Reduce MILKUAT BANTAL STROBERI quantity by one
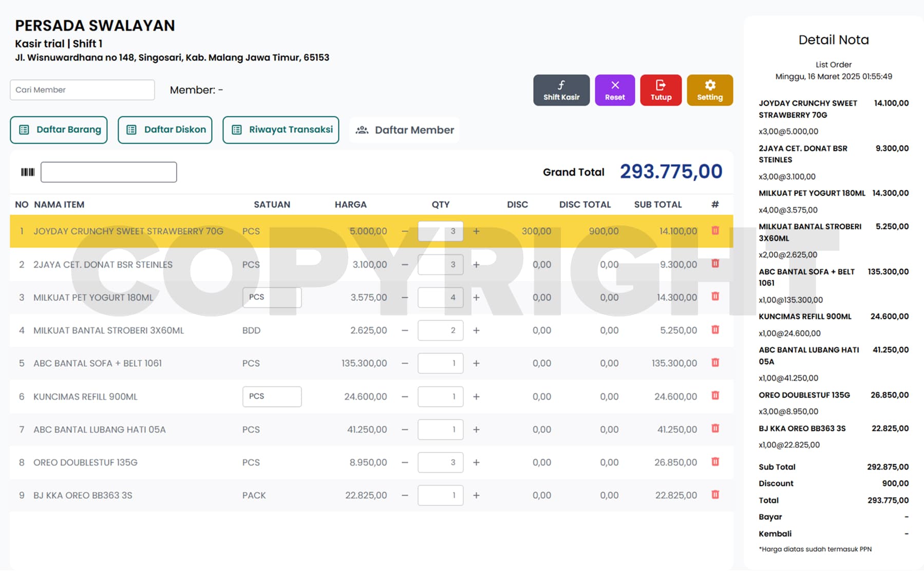Screen dimensions: 924x578 405,330
